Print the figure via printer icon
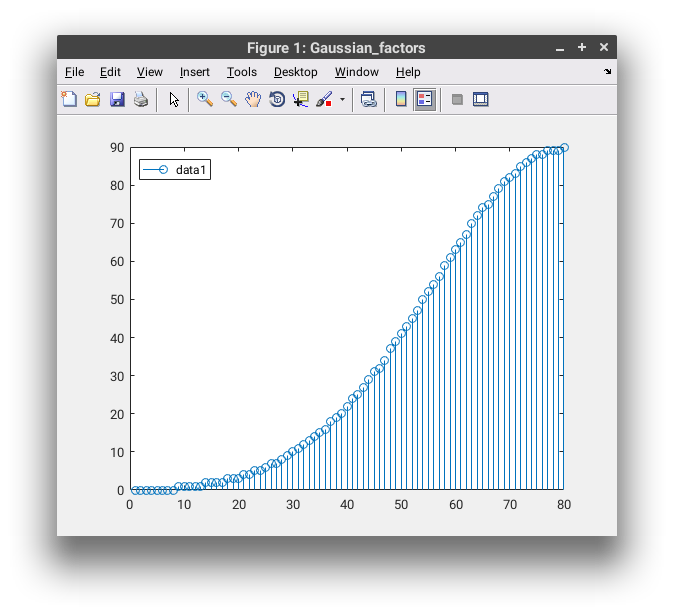This screenshot has height=615, width=674. (141, 99)
